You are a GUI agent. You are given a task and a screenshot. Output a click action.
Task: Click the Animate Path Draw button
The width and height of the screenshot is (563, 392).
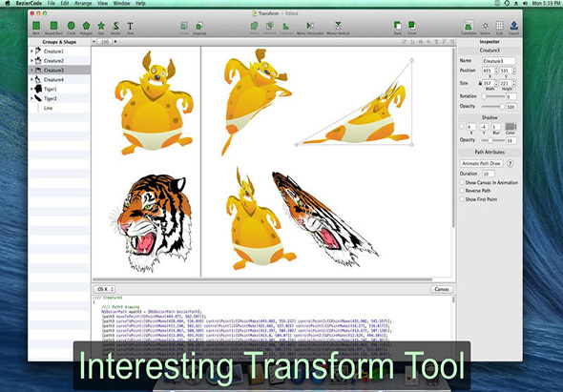pos(481,163)
